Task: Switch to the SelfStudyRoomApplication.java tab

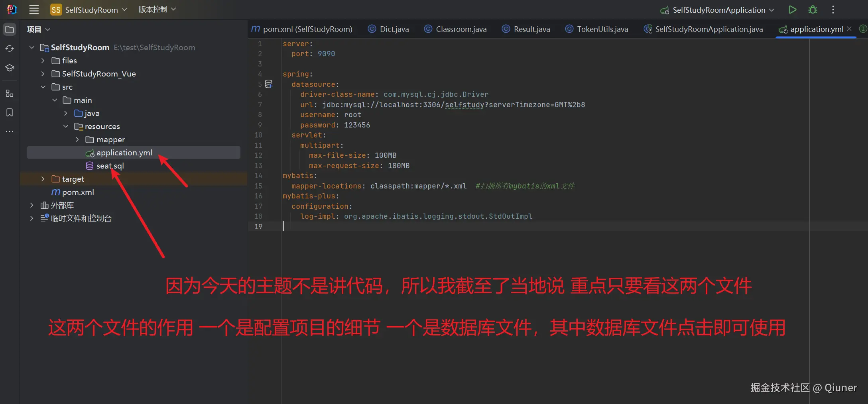Action: tap(703, 29)
